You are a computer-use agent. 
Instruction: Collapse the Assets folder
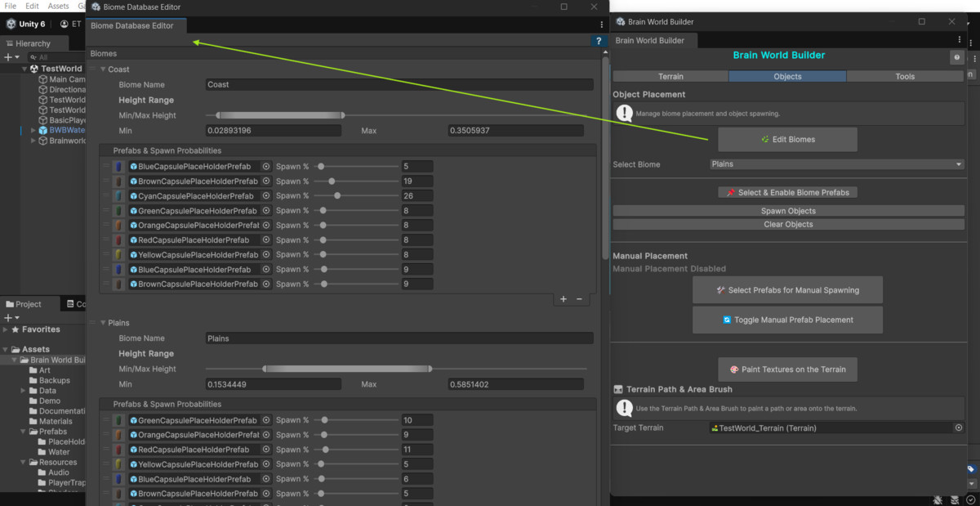tap(6, 349)
